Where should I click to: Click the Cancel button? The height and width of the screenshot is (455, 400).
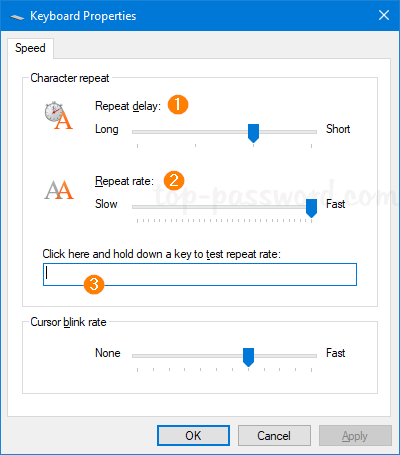click(274, 435)
